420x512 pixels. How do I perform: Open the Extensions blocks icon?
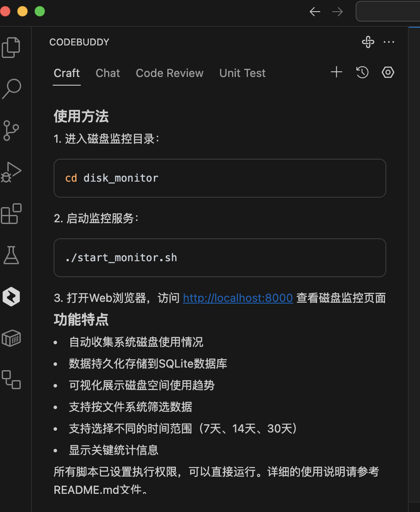[x=11, y=214]
